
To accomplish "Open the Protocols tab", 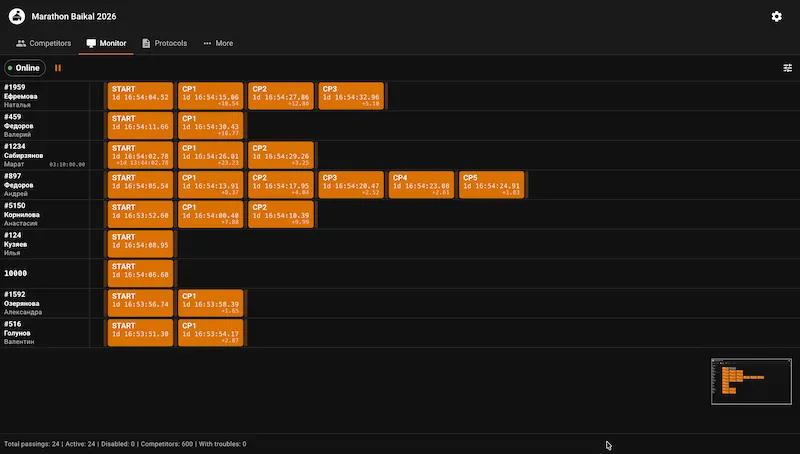I will [x=164, y=43].
